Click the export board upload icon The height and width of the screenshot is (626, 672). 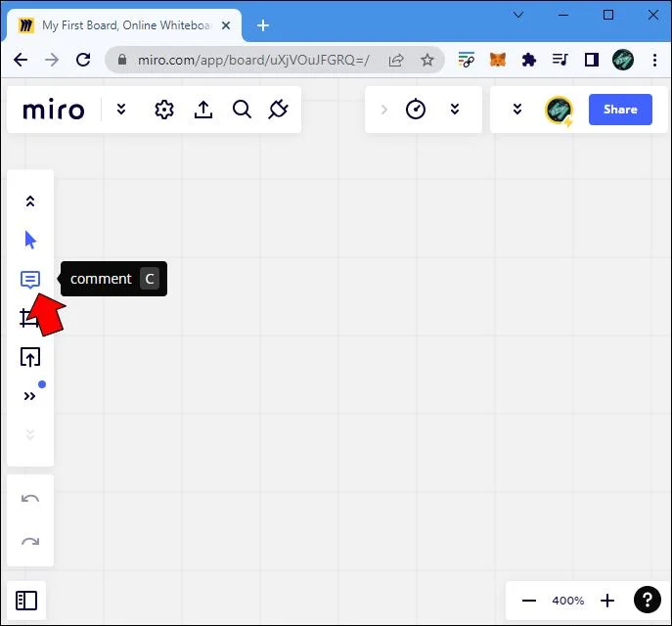coord(203,110)
